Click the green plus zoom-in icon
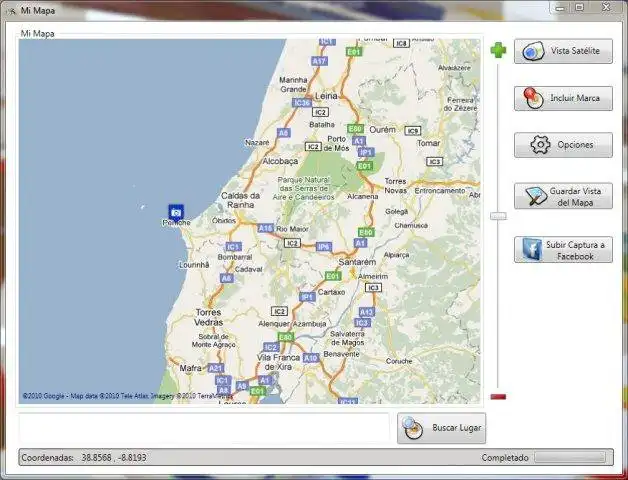This screenshot has height=480, width=628. [x=498, y=50]
